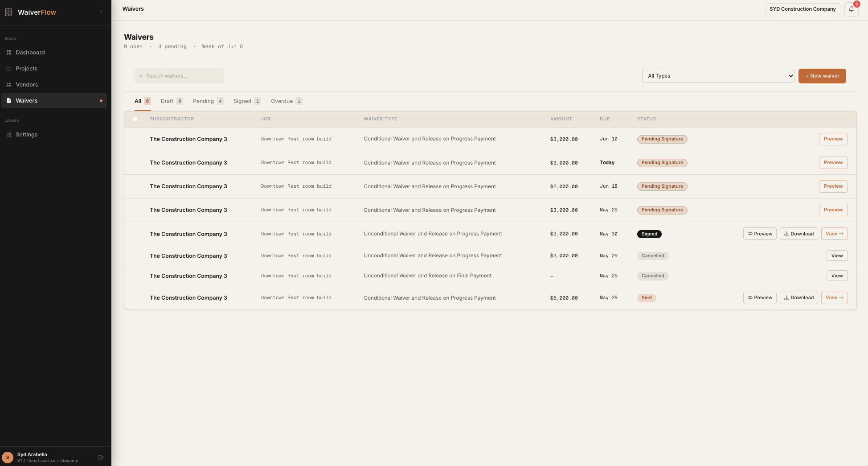The image size is (868, 466).
Task: Click the Waivers document icon
Action: pyautogui.click(x=8, y=101)
